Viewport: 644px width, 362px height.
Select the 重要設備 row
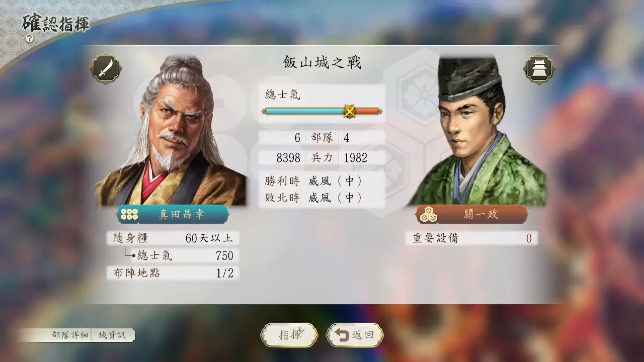[471, 238]
